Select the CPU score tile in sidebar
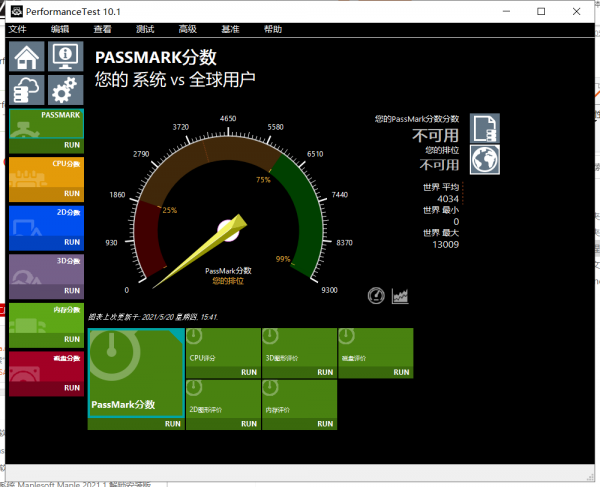 coord(46,172)
